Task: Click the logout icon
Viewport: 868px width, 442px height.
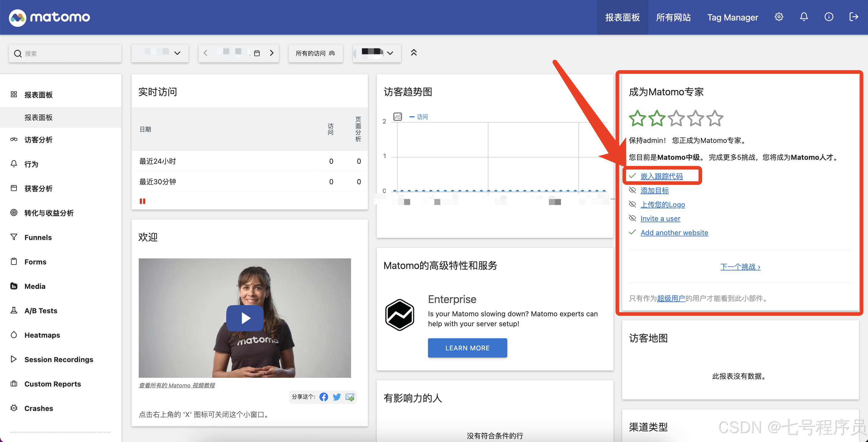Action: 854,17
